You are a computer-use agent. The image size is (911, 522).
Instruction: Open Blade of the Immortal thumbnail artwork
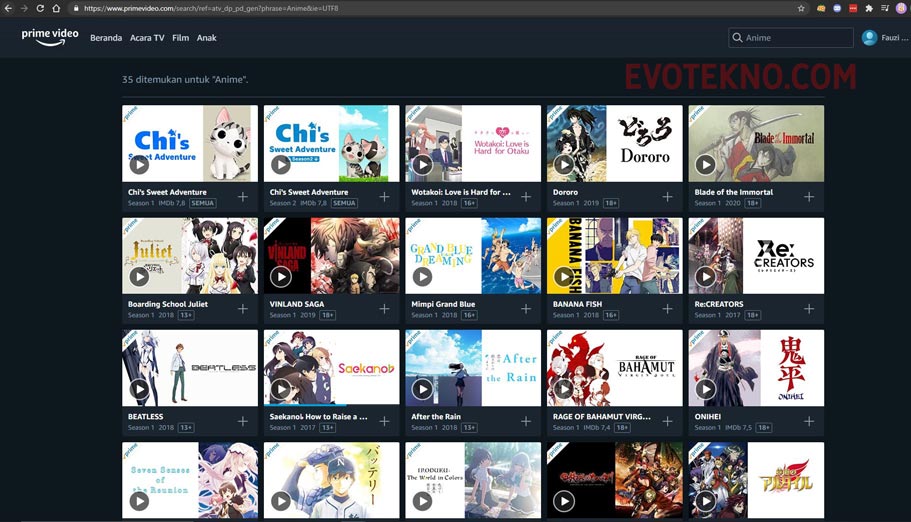coord(756,143)
